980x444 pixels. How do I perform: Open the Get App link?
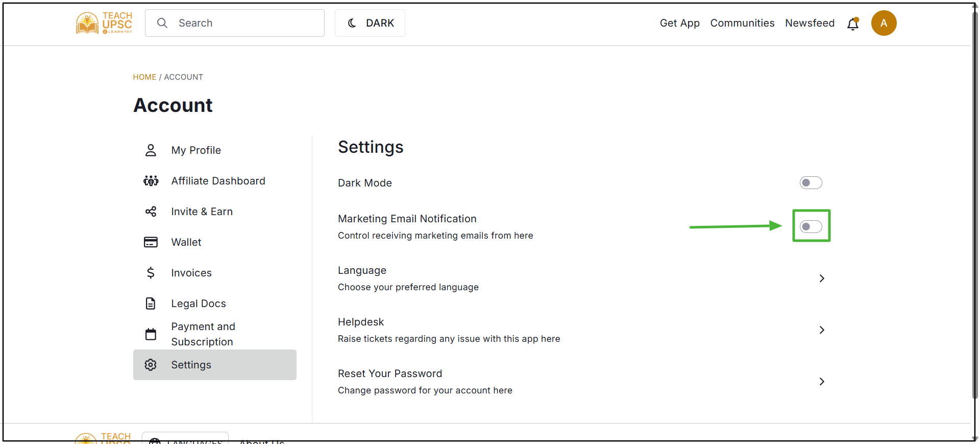[x=679, y=23]
